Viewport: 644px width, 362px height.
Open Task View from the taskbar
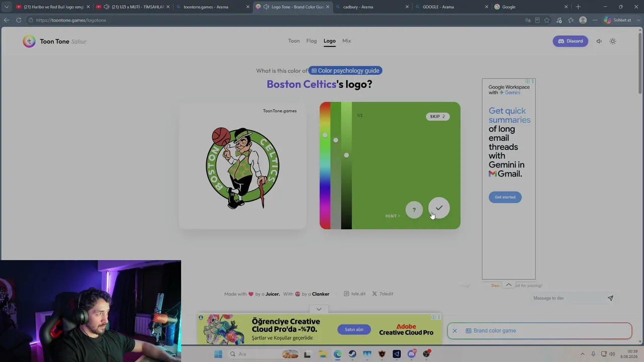307,354
